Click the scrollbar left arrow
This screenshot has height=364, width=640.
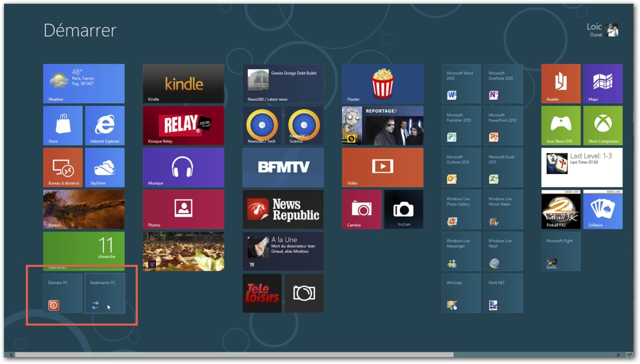coord(11,355)
